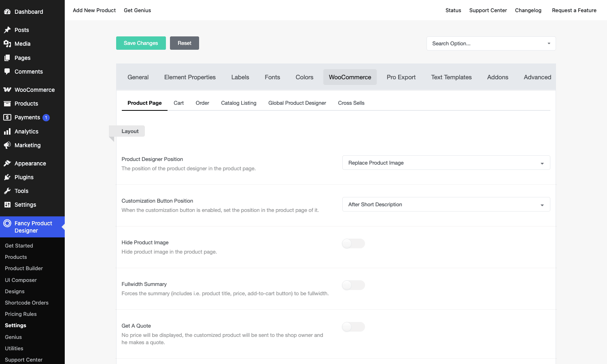Image resolution: width=607 pixels, height=364 pixels.
Task: Open the Cross Sells sub-tab
Action: tap(351, 103)
